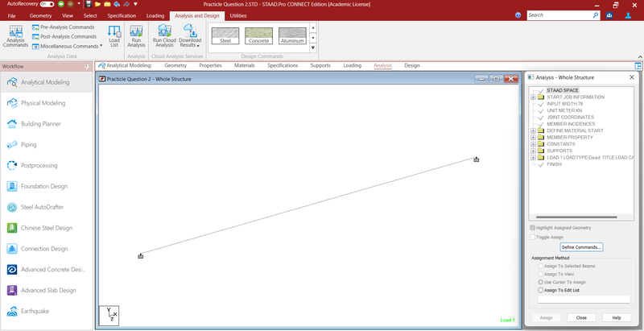Open the Load List tool
The image size is (644, 331).
tap(114, 36)
